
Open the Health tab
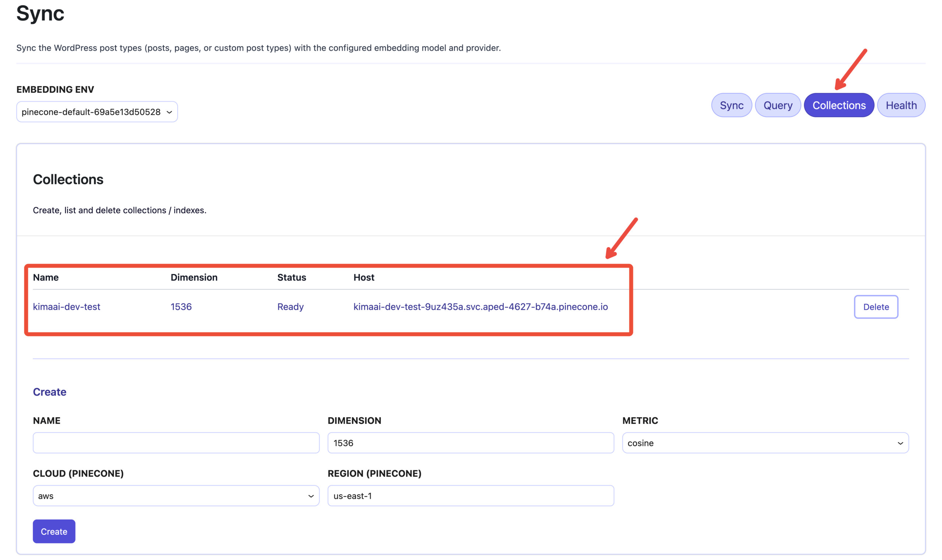coord(901,105)
